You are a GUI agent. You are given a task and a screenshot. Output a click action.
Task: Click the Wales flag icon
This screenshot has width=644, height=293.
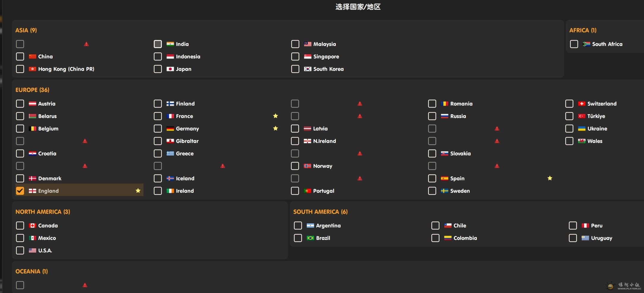tap(582, 141)
